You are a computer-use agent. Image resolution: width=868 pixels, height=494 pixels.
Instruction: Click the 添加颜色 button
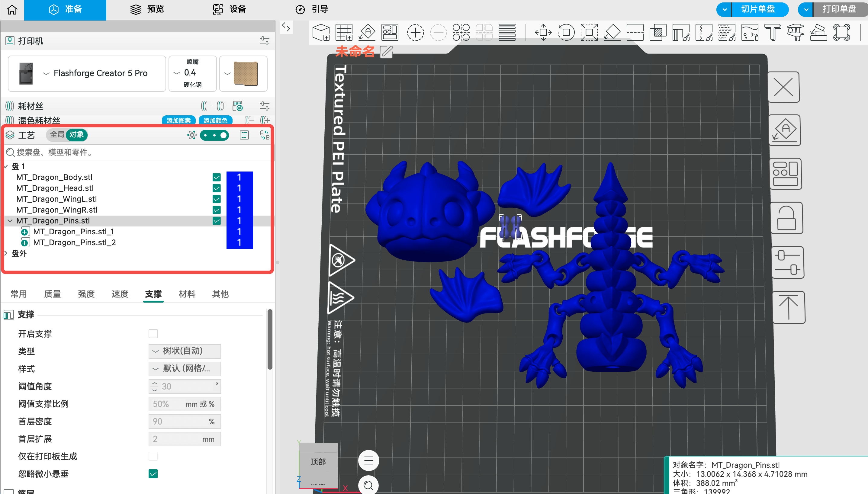pyautogui.click(x=215, y=120)
